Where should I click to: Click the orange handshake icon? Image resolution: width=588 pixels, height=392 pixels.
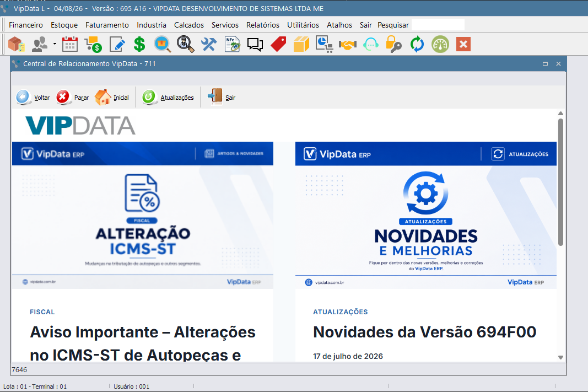coord(348,45)
